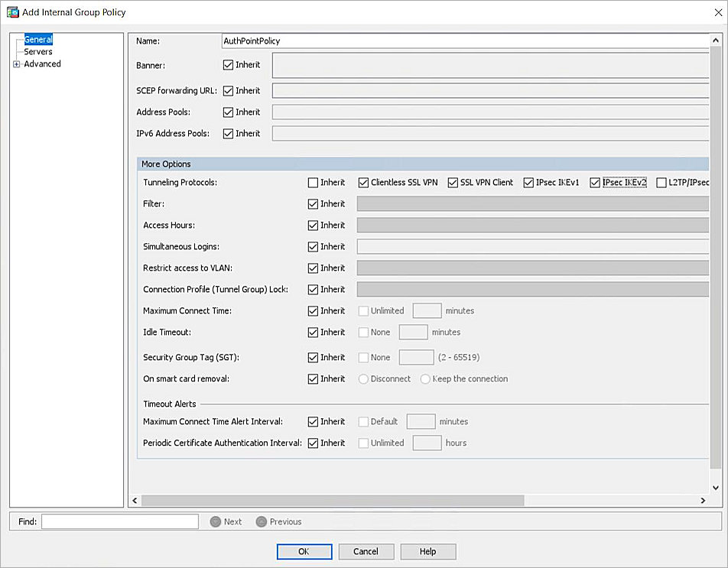Uncheck the Clientless SSL VPN protocol
The height and width of the screenshot is (568, 728).
tap(363, 182)
